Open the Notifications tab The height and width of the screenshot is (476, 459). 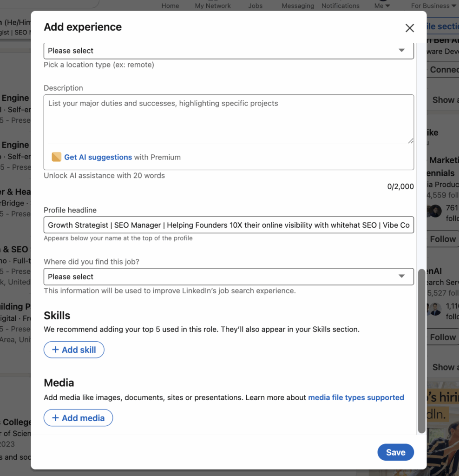click(x=341, y=6)
